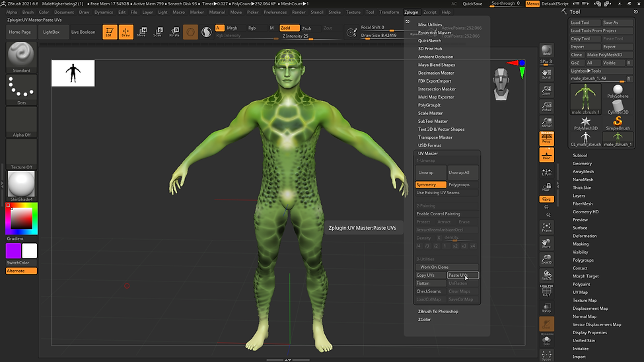The height and width of the screenshot is (362, 644).
Task: Select the PolySphere tool
Action: (618, 91)
